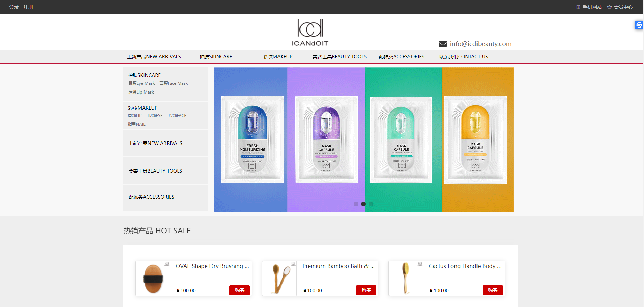
Task: Select 面膜Face Mask subcategory
Action: coord(174,83)
